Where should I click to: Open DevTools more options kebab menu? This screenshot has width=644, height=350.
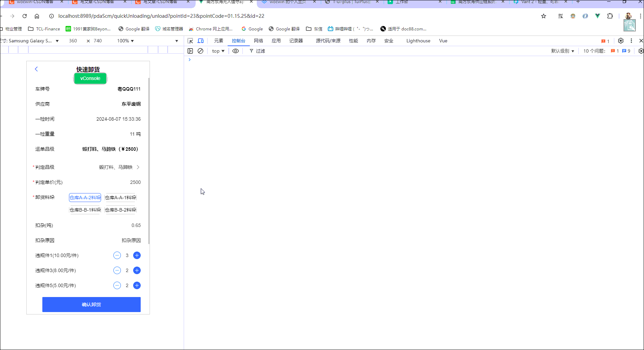(x=631, y=41)
